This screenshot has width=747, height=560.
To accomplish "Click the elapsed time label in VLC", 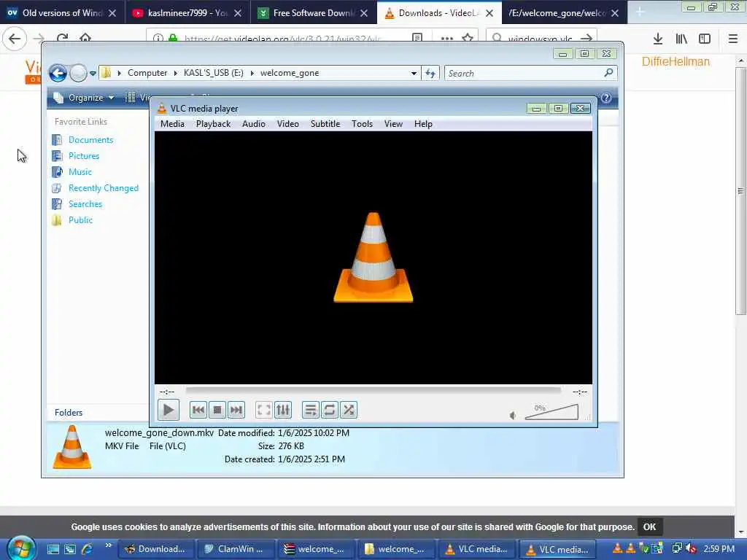I will [167, 392].
